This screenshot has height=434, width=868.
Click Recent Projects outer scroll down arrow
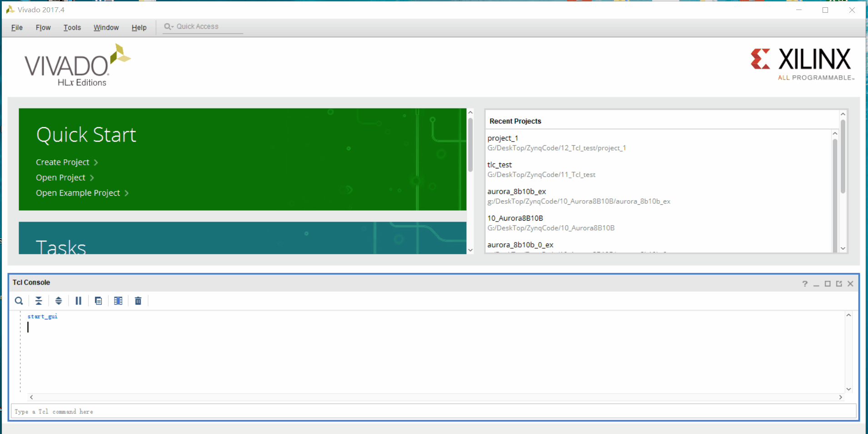tap(843, 248)
